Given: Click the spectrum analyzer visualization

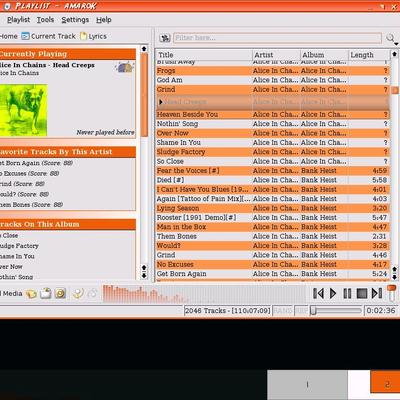Looking at the screenshot, I should (x=203, y=293).
